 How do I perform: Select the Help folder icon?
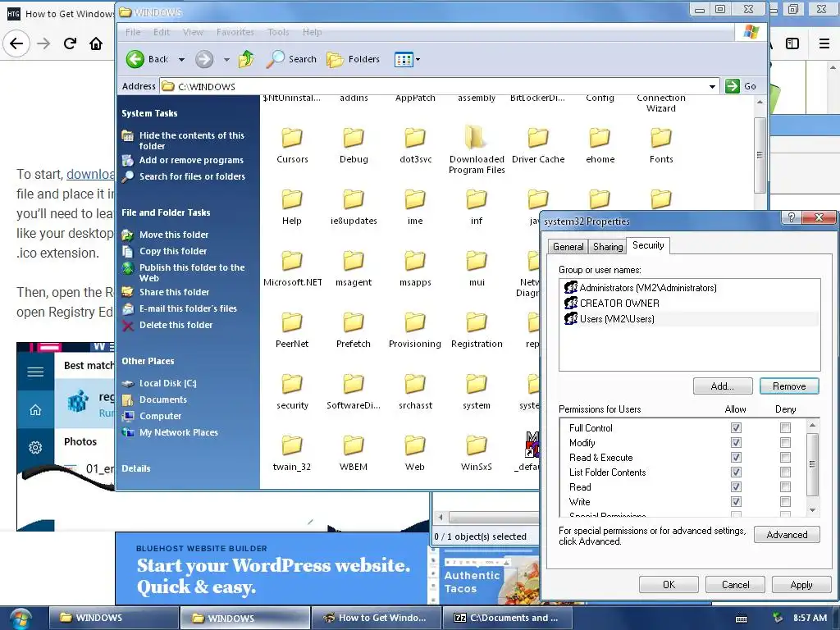[292, 199]
